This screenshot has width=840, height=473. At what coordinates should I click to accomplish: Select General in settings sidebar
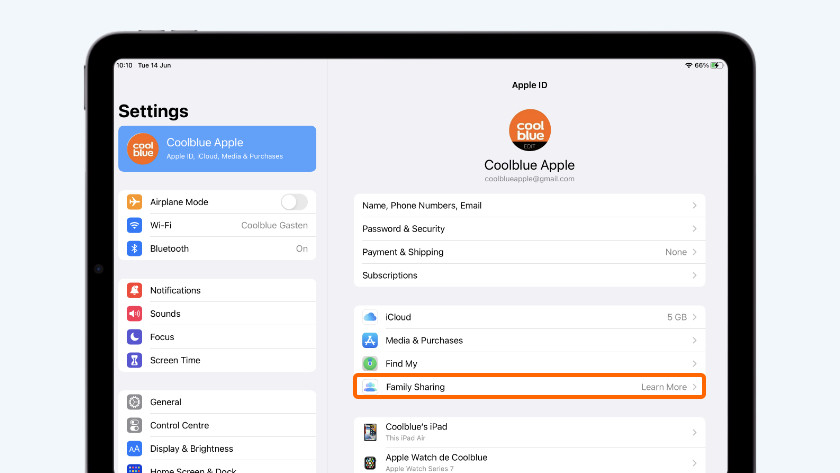click(x=166, y=402)
